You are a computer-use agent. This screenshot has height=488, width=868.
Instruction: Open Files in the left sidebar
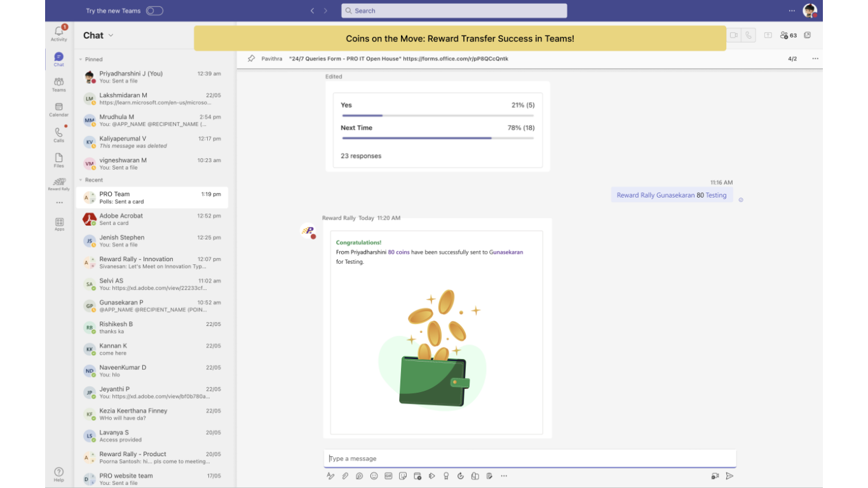point(59,160)
